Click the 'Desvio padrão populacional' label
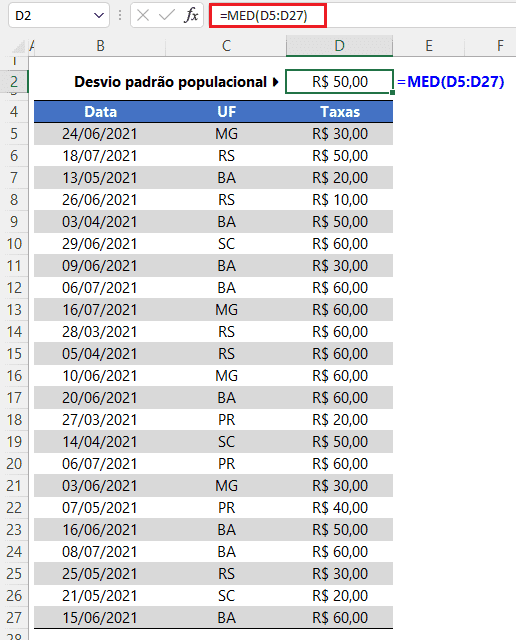 [x=170, y=82]
